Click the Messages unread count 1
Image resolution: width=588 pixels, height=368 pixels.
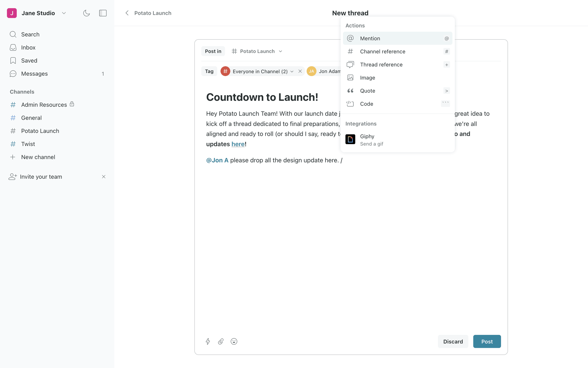click(103, 74)
